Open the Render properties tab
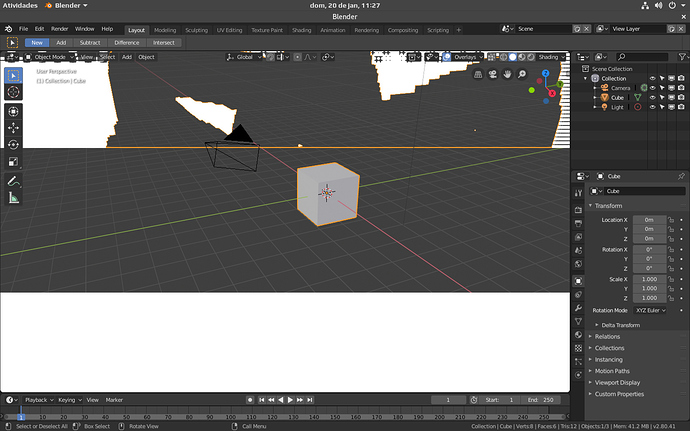 (x=579, y=210)
